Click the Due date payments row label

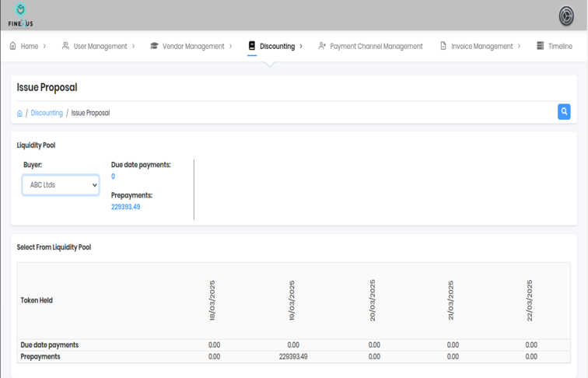pyautogui.click(x=50, y=345)
